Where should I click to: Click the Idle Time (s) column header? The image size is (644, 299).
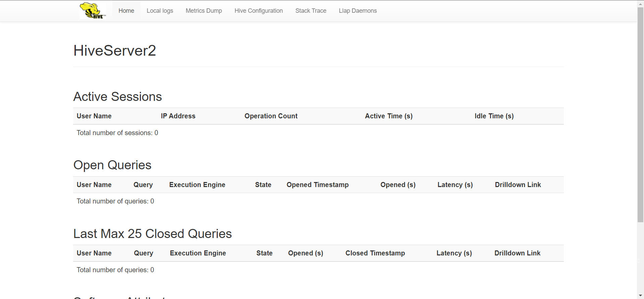tap(494, 116)
